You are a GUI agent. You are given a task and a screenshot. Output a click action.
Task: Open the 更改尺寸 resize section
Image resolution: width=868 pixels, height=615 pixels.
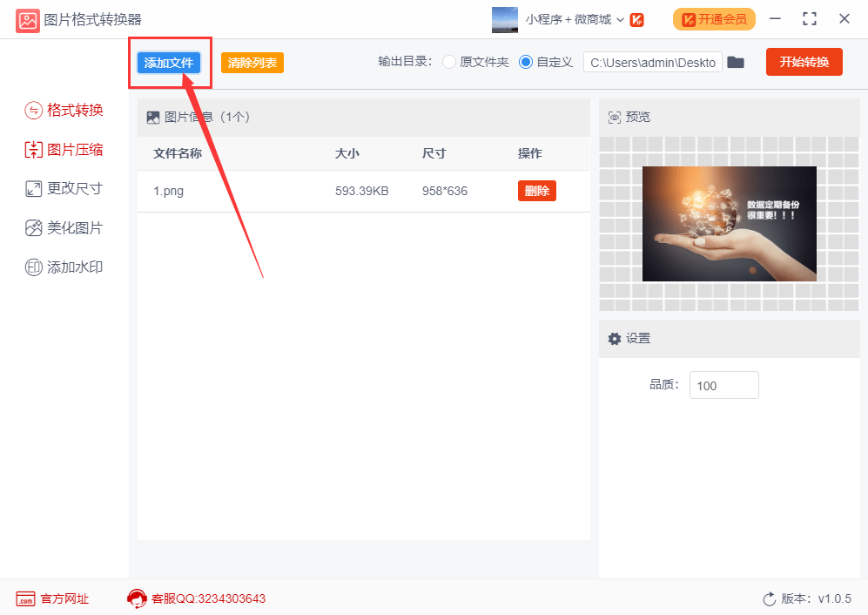tap(64, 188)
